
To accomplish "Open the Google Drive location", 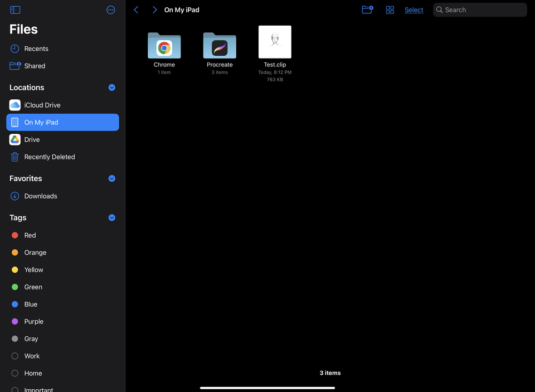I will click(x=32, y=139).
